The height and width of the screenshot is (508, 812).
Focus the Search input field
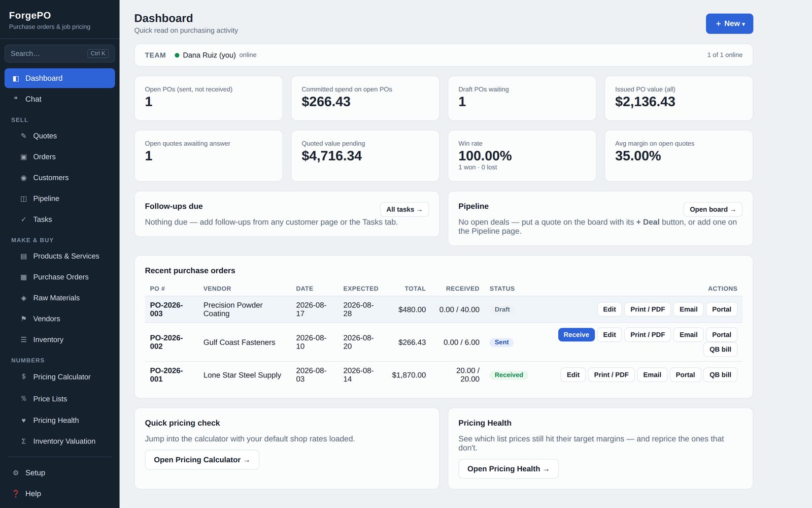pos(59,53)
